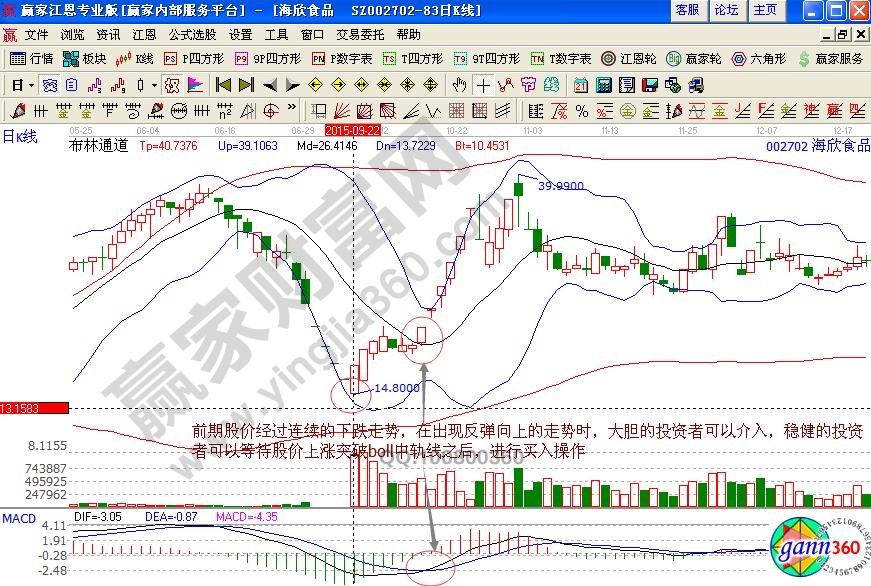Step chart forward with black right arrow

pos(292,85)
